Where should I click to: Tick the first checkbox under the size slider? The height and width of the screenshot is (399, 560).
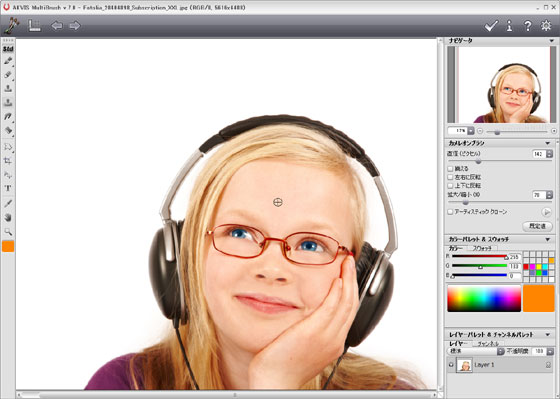coord(450,169)
